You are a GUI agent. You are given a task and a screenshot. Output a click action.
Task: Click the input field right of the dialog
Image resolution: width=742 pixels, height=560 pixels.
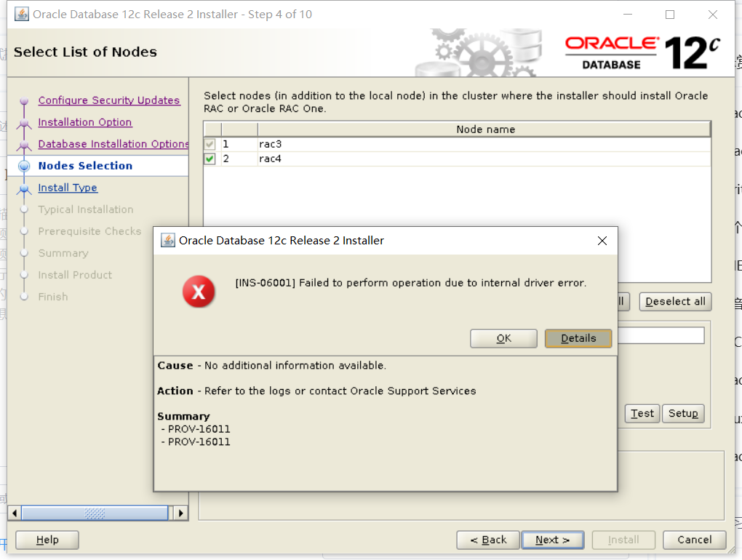661,335
